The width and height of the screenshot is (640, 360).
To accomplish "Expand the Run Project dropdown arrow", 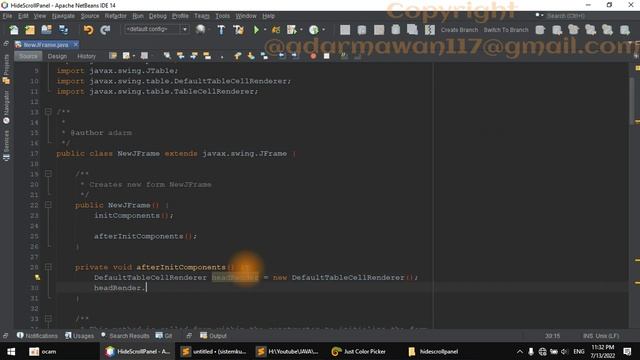I will pos(264,30).
